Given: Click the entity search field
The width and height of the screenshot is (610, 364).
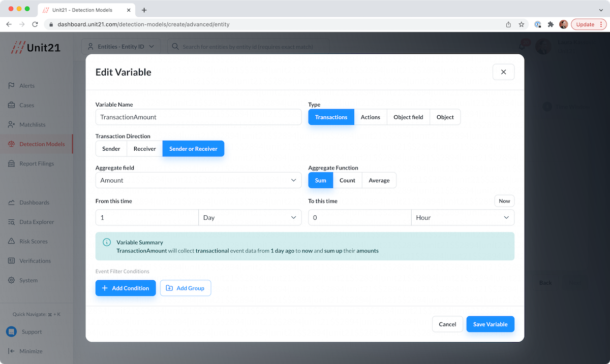Looking at the screenshot, I should point(249,46).
